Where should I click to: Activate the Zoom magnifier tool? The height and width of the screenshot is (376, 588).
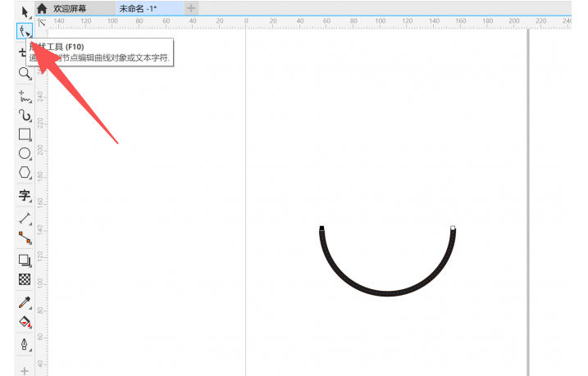tap(25, 74)
